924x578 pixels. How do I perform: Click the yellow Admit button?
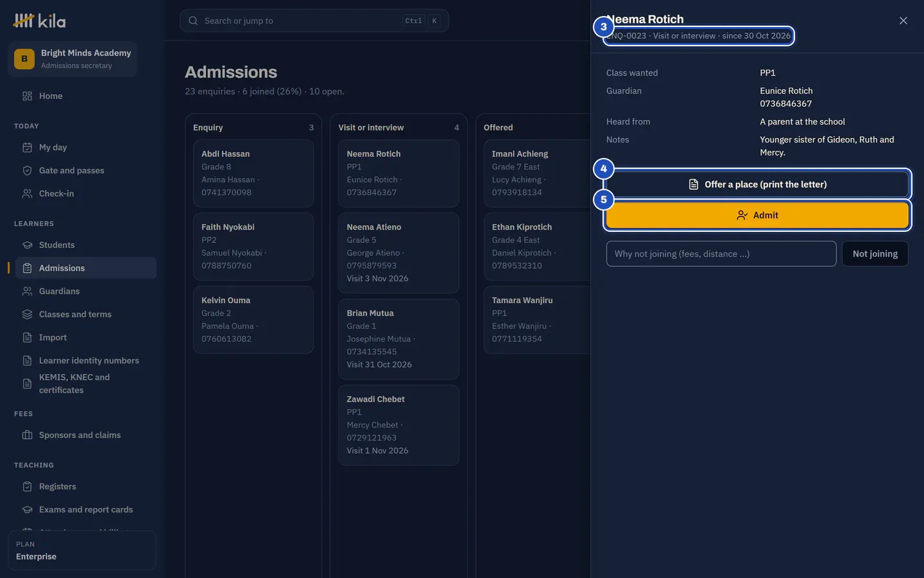tap(757, 215)
